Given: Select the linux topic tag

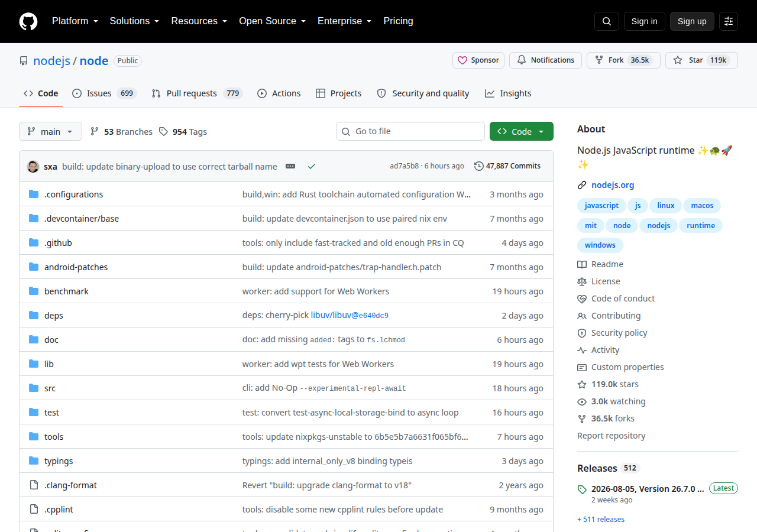Looking at the screenshot, I should [x=665, y=206].
